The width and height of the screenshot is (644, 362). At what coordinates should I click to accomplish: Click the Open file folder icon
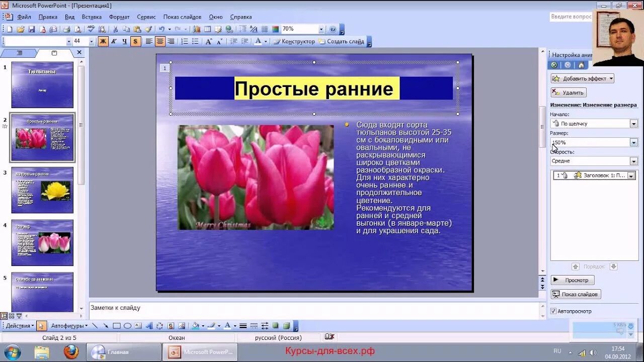[21, 29]
